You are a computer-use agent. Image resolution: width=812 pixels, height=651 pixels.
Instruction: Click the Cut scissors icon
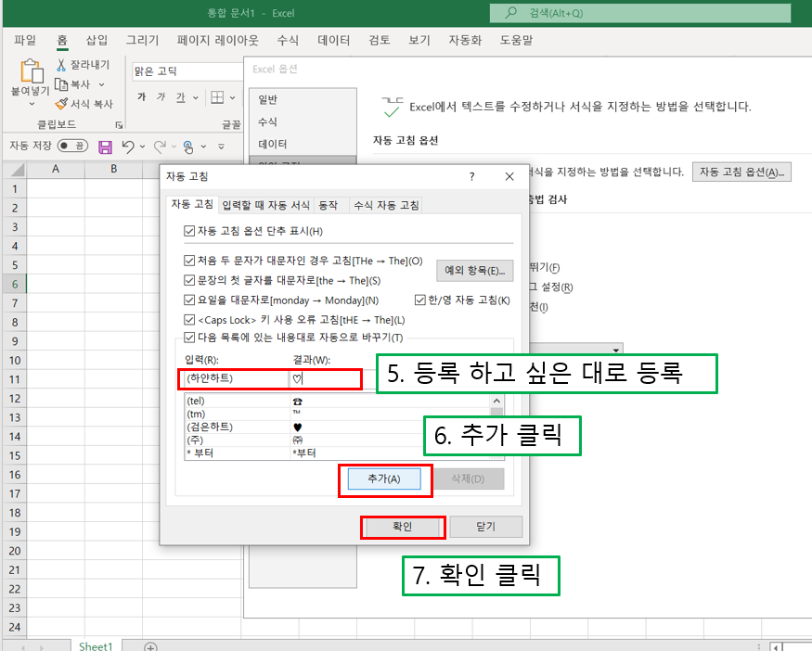tap(61, 65)
